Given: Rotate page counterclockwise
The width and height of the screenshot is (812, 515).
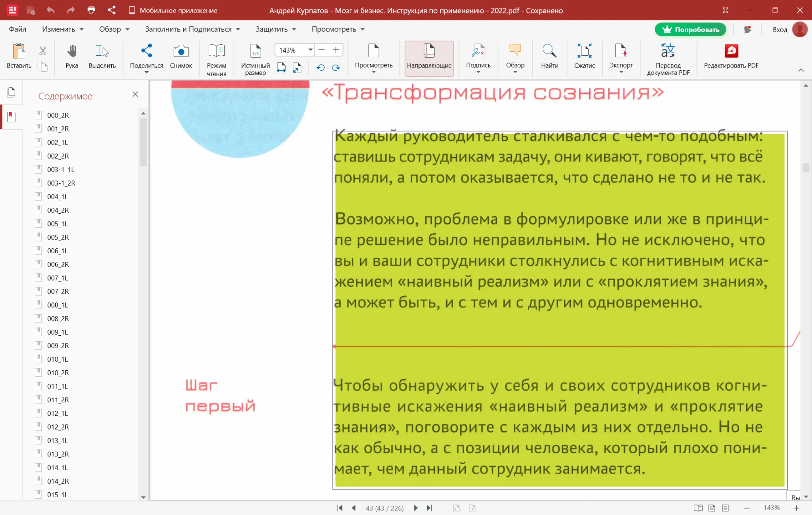Looking at the screenshot, I should tap(320, 67).
